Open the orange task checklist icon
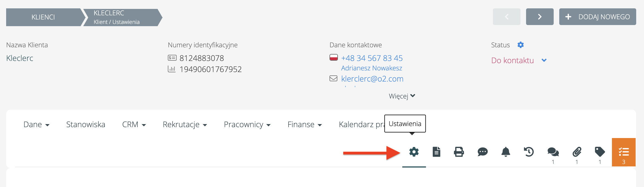 (624, 152)
